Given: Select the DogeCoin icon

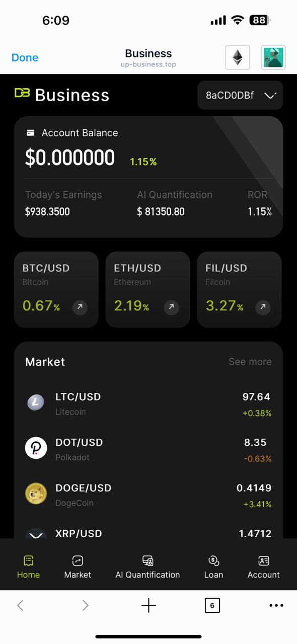Looking at the screenshot, I should pos(35,494).
